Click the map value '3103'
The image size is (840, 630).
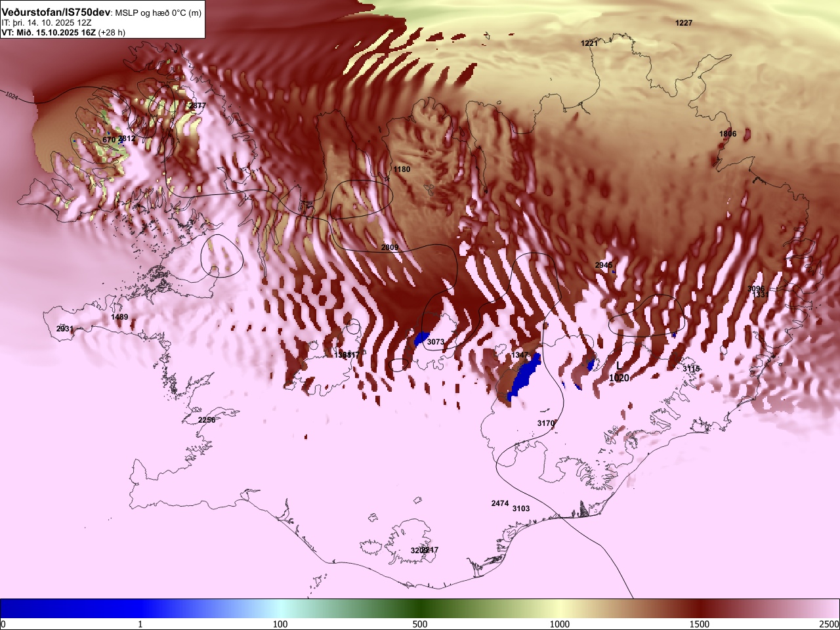pos(521,509)
